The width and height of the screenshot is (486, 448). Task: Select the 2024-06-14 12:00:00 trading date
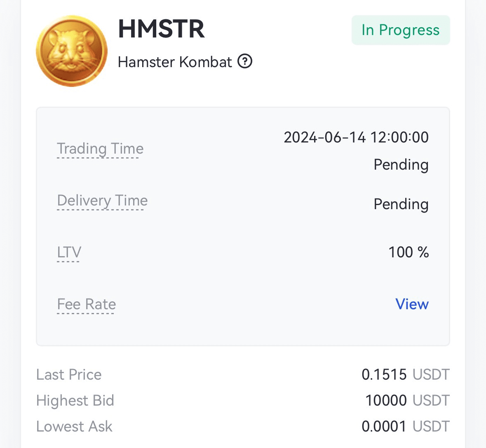(x=356, y=137)
